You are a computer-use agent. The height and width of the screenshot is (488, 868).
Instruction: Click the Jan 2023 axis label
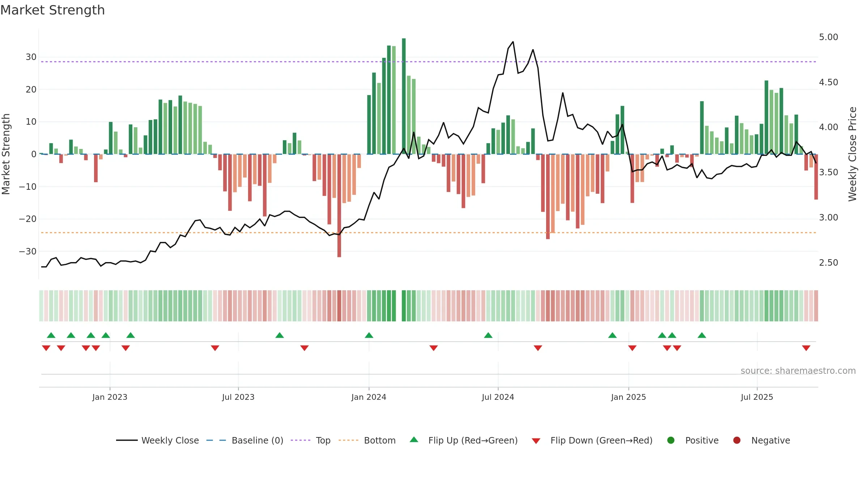(x=110, y=397)
